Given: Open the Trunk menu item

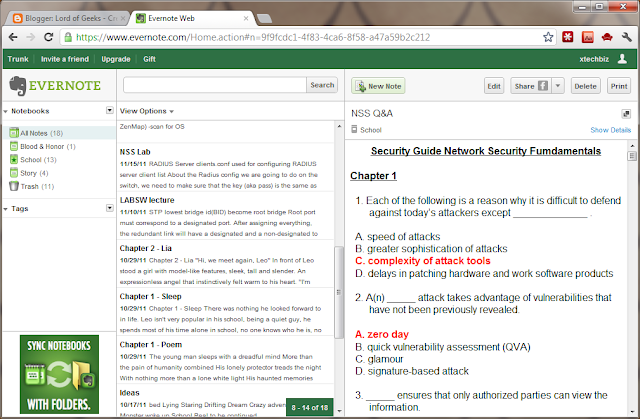Looking at the screenshot, I should click(x=18, y=59).
